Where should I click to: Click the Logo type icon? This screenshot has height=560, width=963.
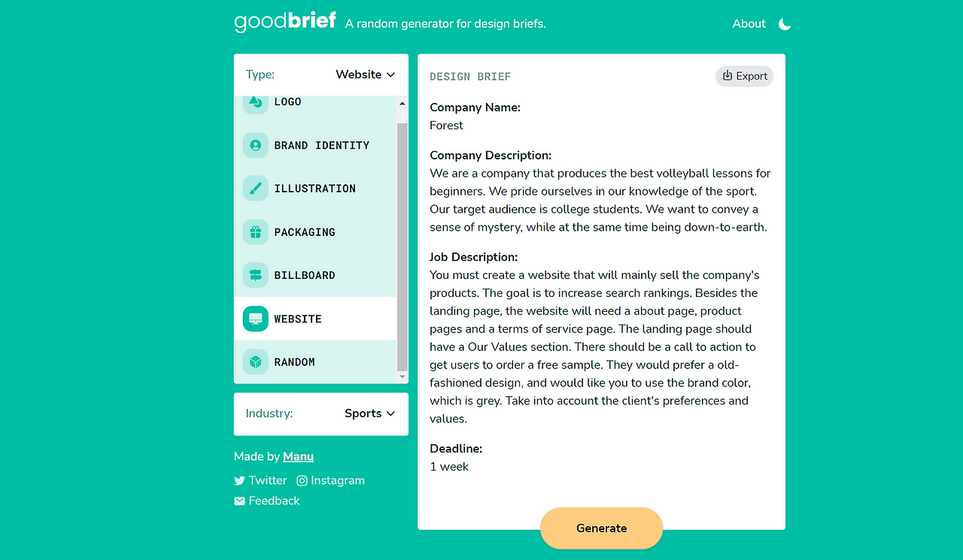click(x=256, y=103)
